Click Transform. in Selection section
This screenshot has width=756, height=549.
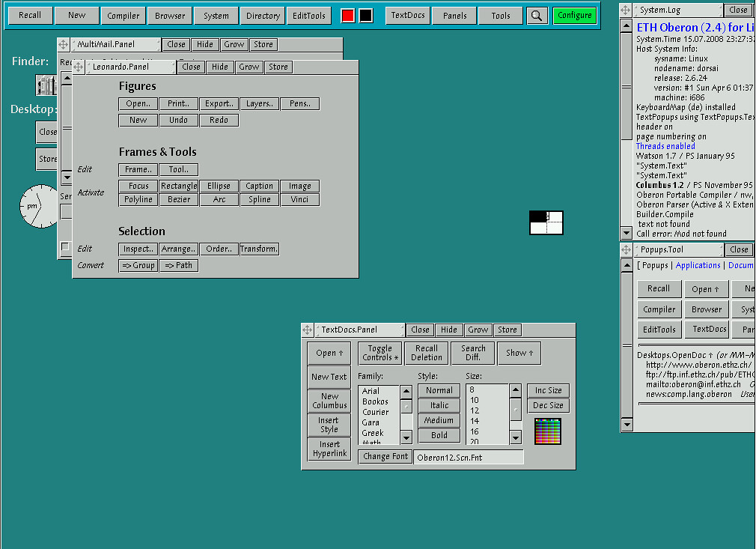pos(260,249)
